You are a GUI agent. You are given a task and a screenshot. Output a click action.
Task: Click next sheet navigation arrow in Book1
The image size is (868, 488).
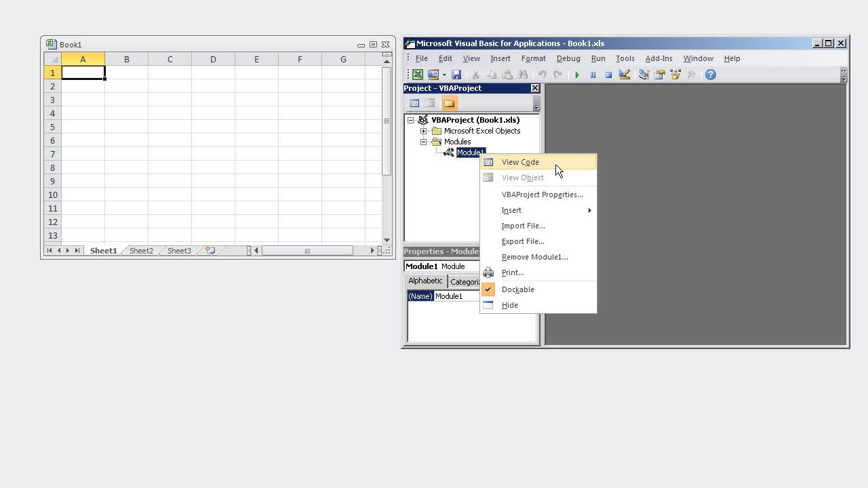(67, 251)
